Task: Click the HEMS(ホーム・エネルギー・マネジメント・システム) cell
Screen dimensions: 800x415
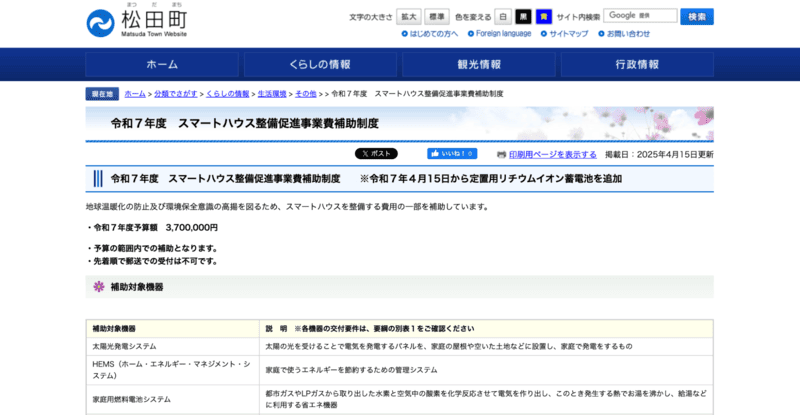Action: tap(173, 370)
